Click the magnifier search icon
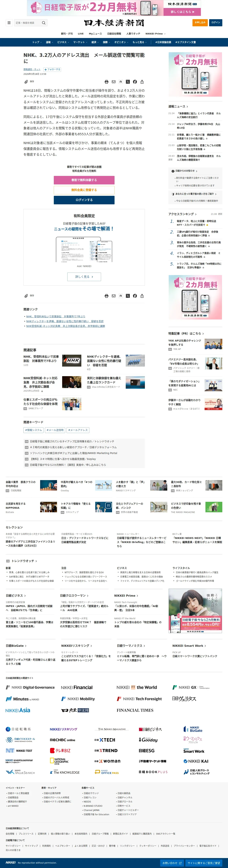The height and width of the screenshot is (868, 228). point(44,23)
